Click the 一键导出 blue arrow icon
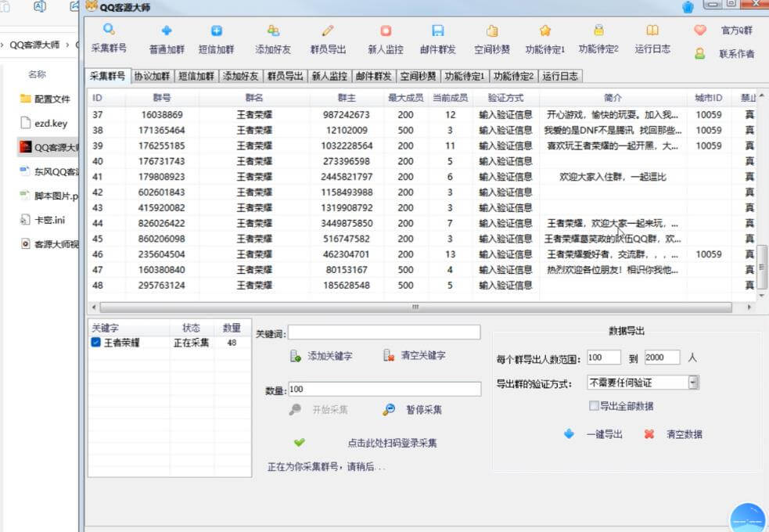Image resolution: width=769 pixels, height=532 pixels. point(569,433)
